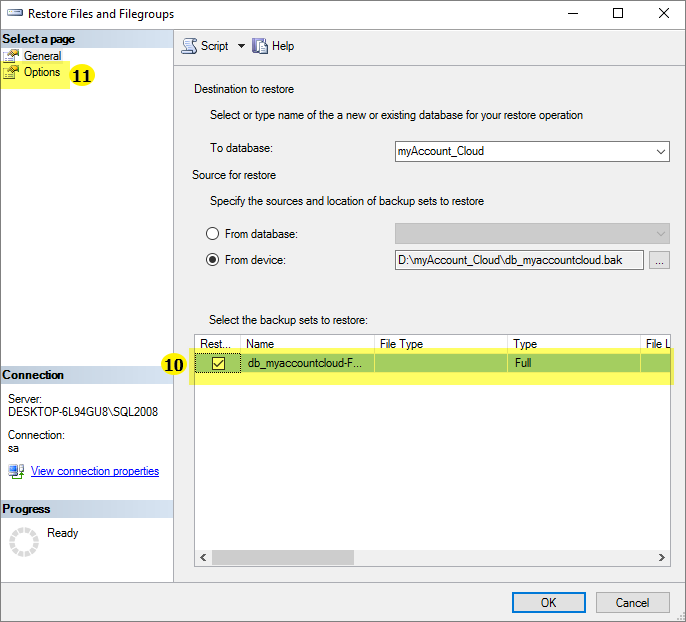Select the From database radio button
The height and width of the screenshot is (622, 686).
point(213,234)
